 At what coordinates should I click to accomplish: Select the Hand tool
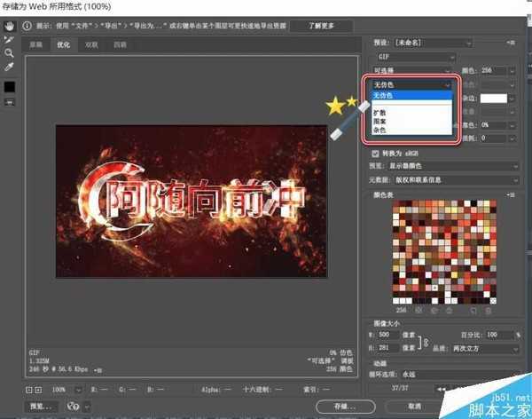[x=11, y=26]
